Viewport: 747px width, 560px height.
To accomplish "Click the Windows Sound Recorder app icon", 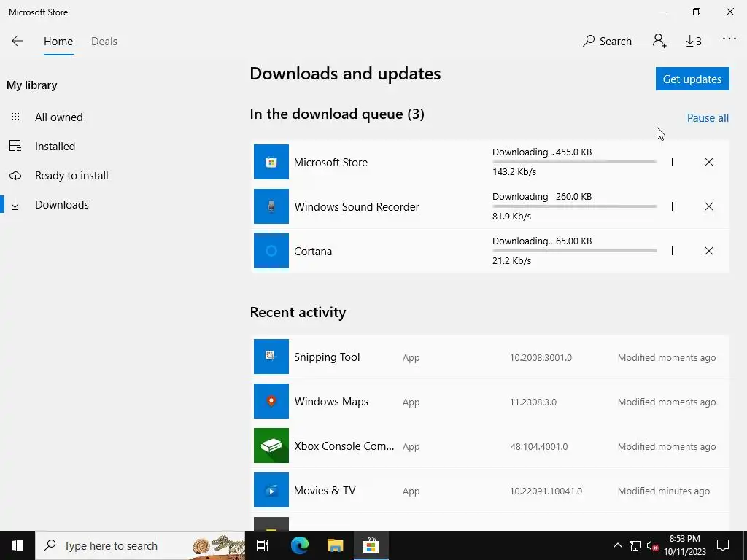I will 271,206.
